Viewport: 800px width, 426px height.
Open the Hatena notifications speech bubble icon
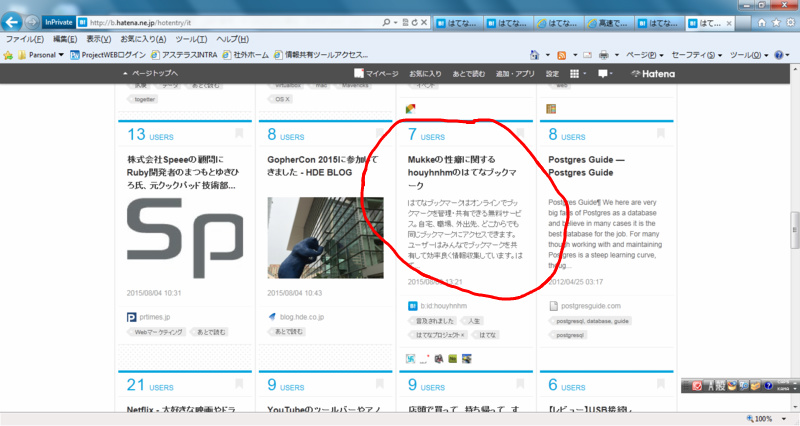603,73
